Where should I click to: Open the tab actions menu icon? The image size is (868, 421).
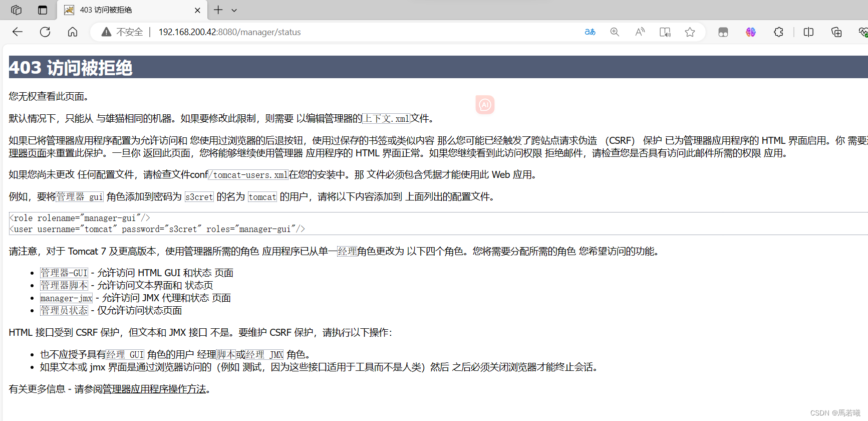click(43, 10)
